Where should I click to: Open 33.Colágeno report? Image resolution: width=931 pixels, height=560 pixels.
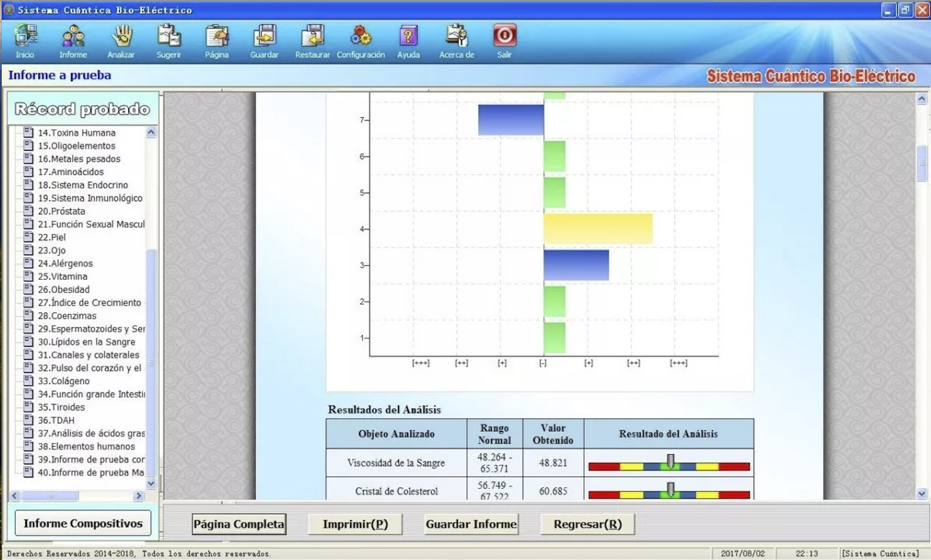click(64, 381)
